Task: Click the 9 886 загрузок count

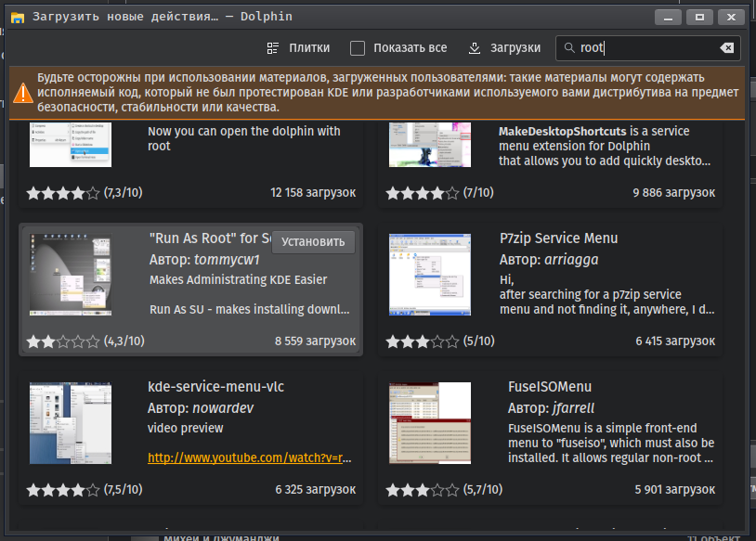Action: coord(673,193)
